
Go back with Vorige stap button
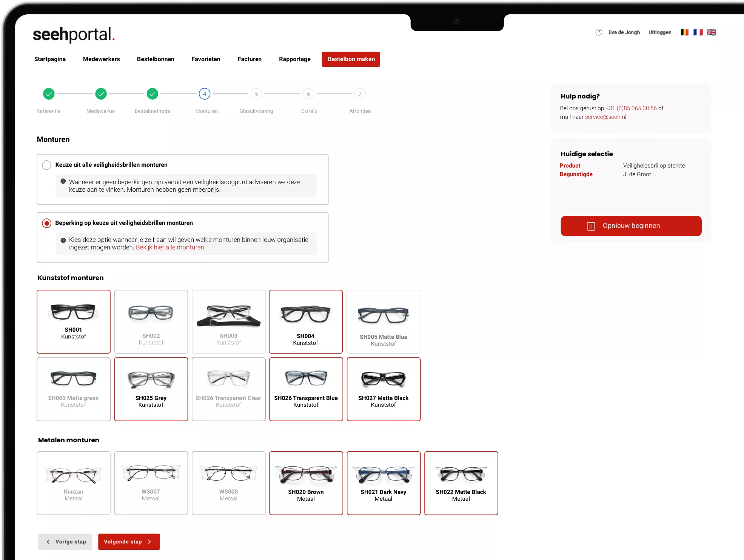pyautogui.click(x=65, y=542)
